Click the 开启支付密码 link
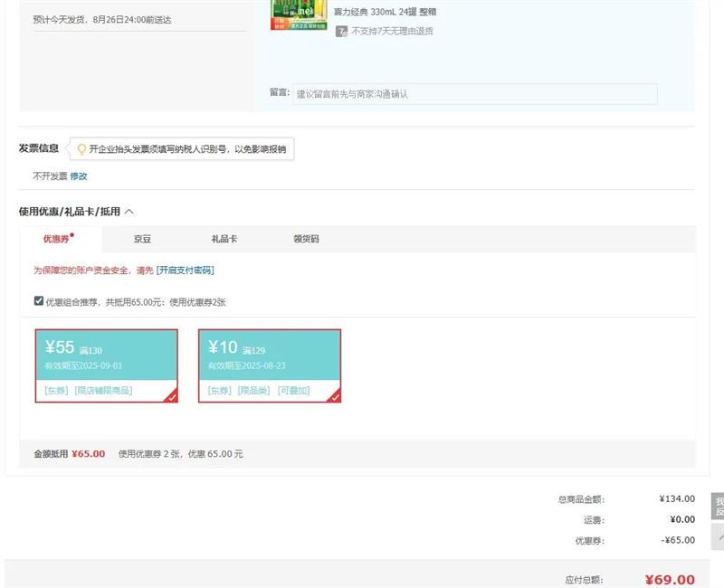Screen dimensions: 724x588 point(186,270)
